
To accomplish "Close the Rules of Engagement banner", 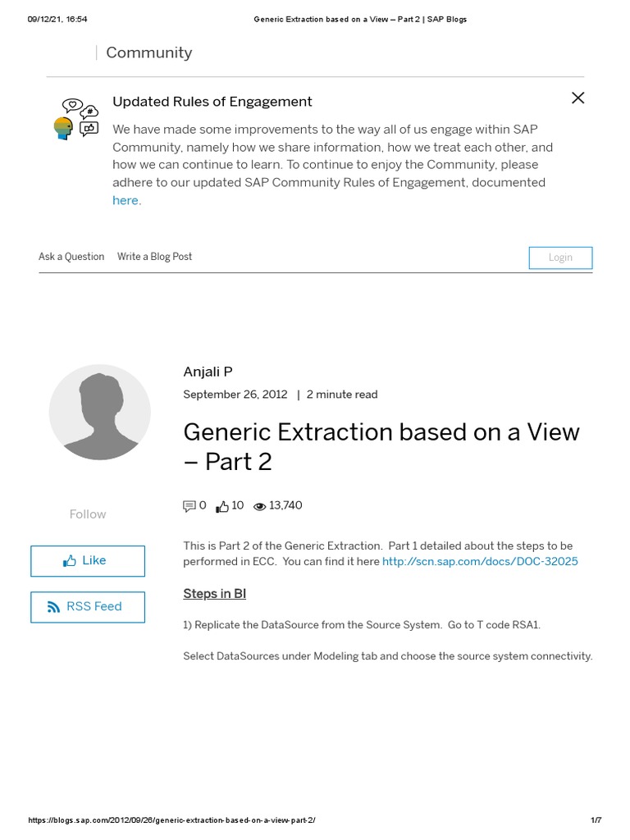I will (x=577, y=98).
